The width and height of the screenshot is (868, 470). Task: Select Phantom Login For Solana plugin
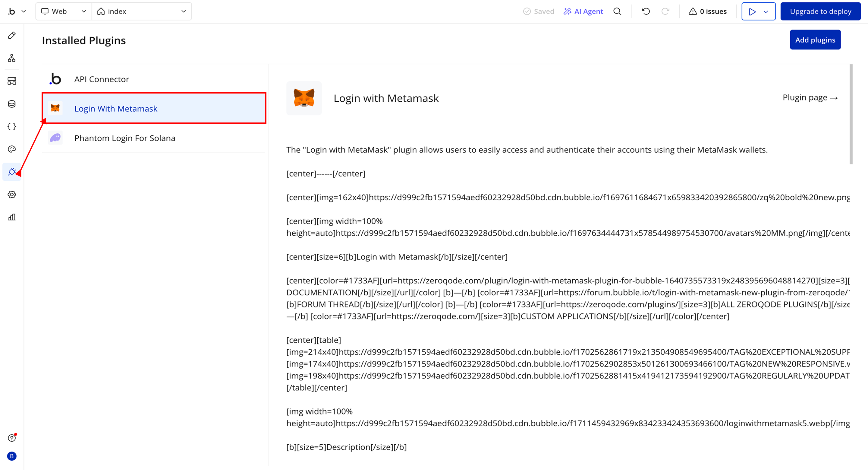click(x=125, y=138)
